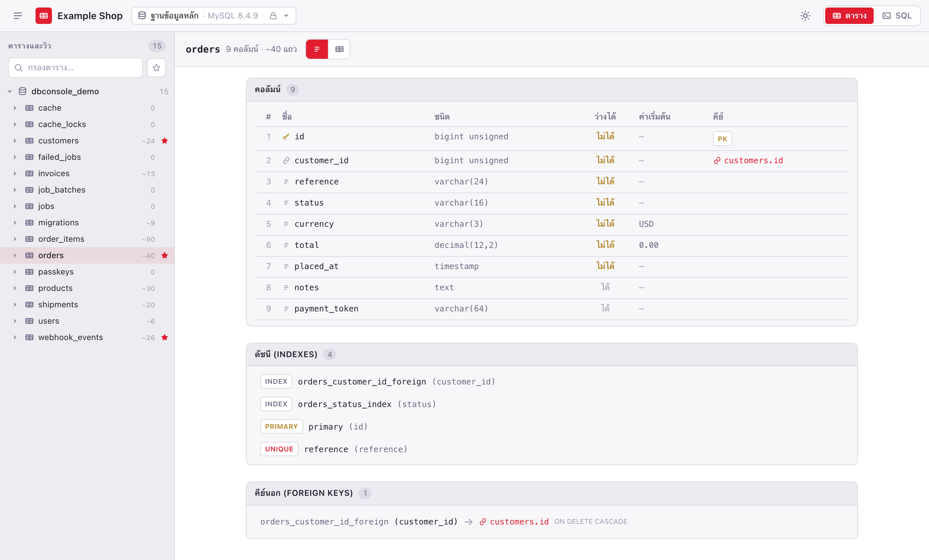Unfavorite the customers table star

point(164,141)
